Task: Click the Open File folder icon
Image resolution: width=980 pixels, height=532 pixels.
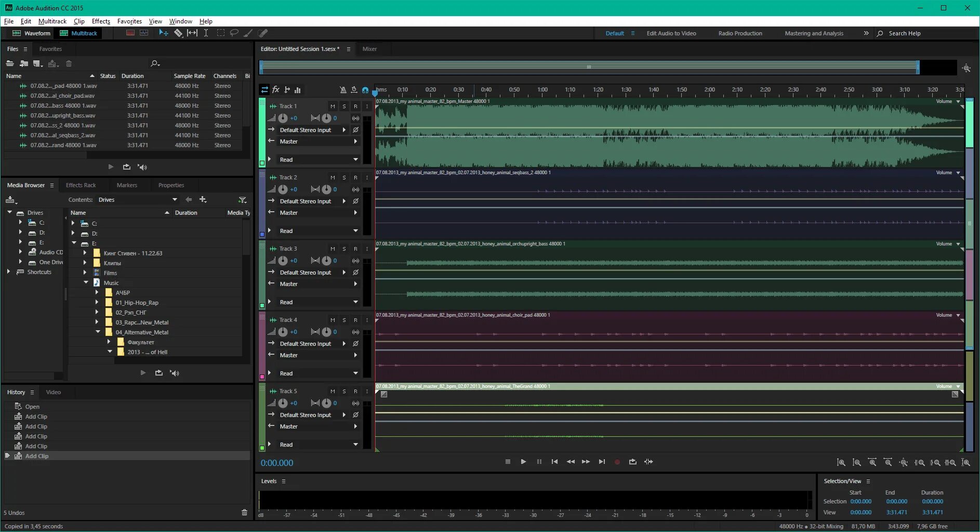Action: [10, 63]
